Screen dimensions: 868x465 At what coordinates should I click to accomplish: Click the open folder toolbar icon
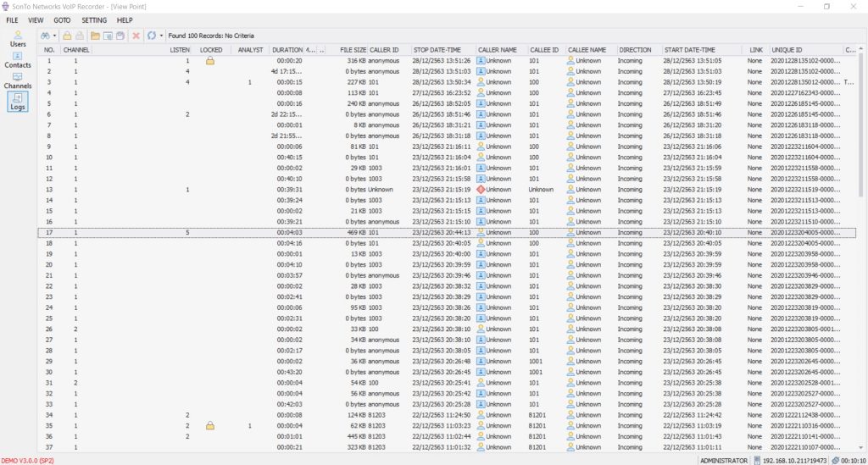coord(96,36)
